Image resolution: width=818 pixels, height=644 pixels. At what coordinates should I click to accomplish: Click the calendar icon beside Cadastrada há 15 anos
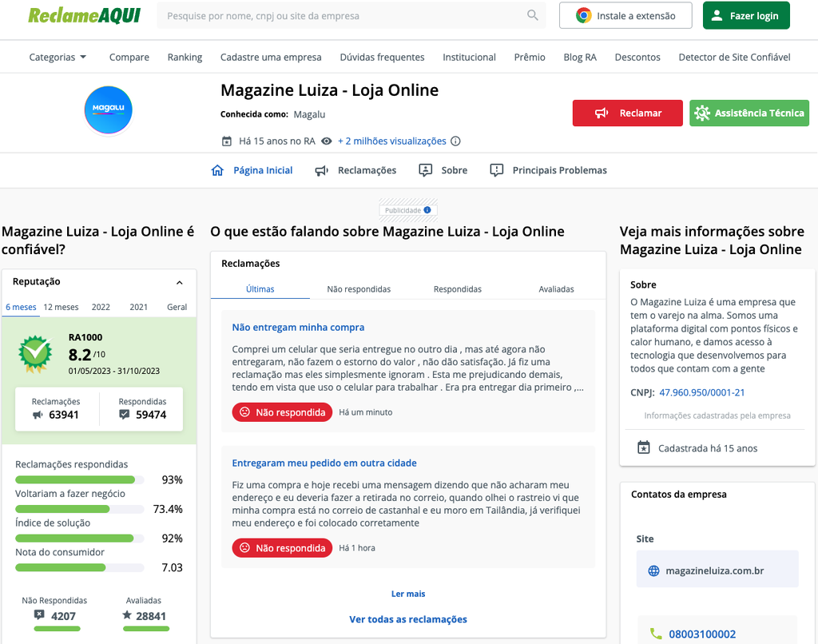coord(644,447)
